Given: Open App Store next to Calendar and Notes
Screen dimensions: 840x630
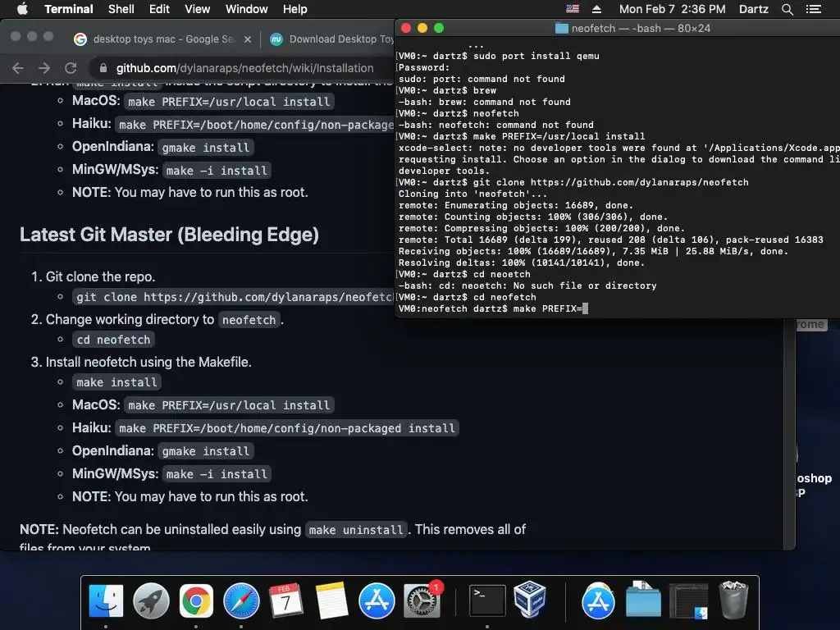Looking at the screenshot, I should 377,600.
